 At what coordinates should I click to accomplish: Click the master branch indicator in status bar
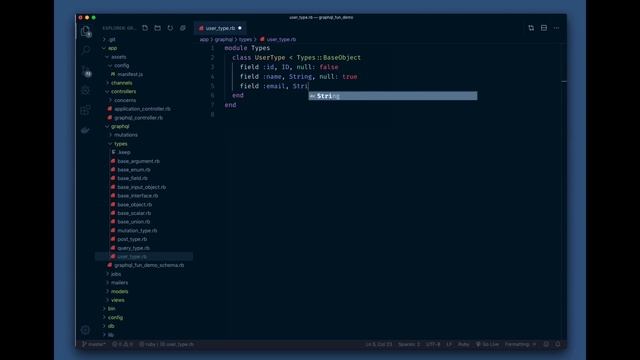tap(94, 344)
